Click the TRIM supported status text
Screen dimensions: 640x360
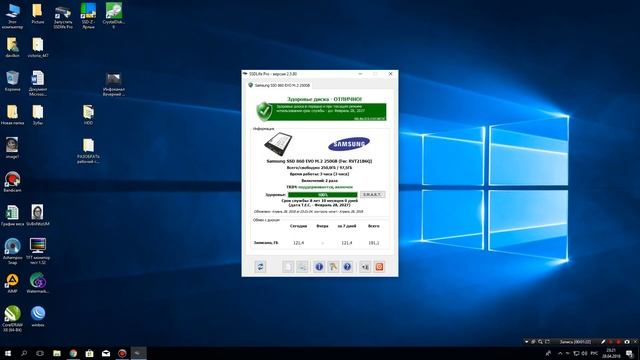point(319,187)
